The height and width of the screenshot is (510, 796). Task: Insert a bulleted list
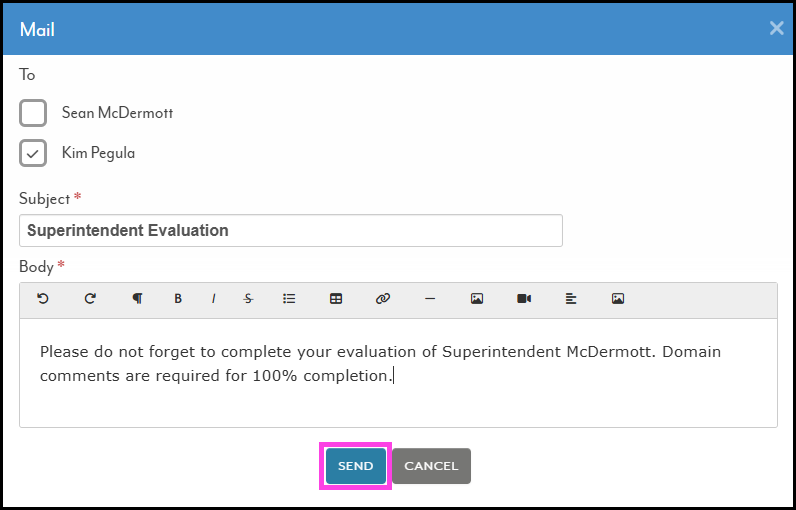click(x=289, y=298)
